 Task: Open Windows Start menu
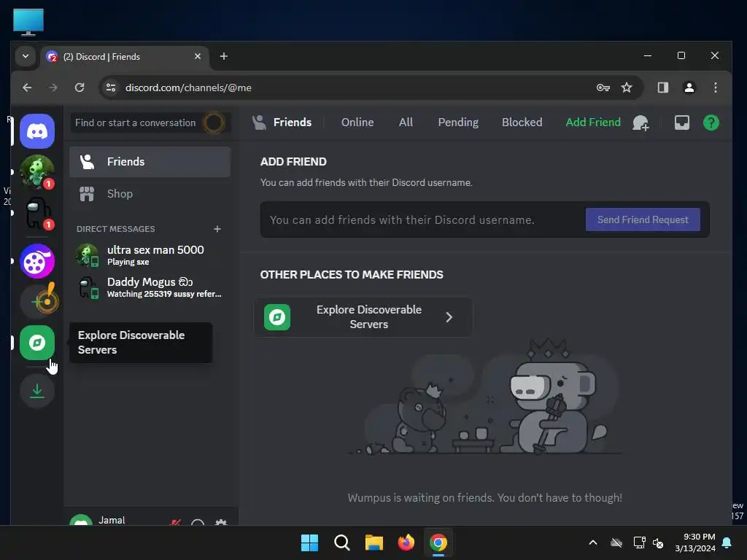(309, 542)
